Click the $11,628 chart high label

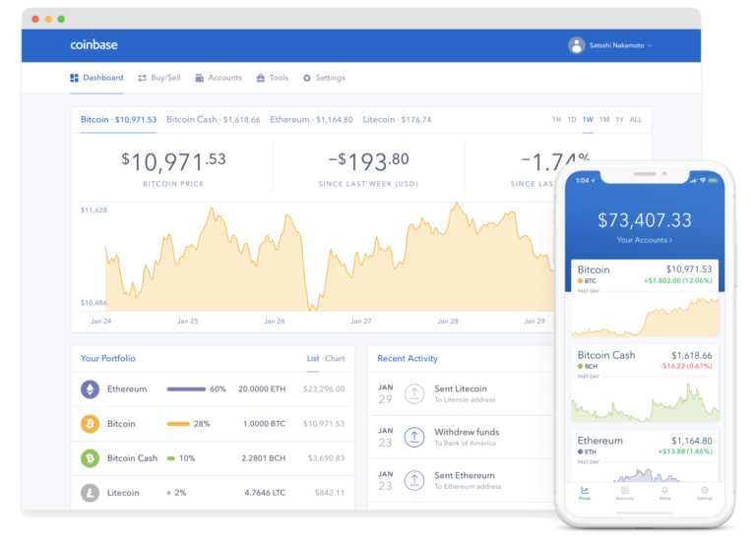pos(94,210)
